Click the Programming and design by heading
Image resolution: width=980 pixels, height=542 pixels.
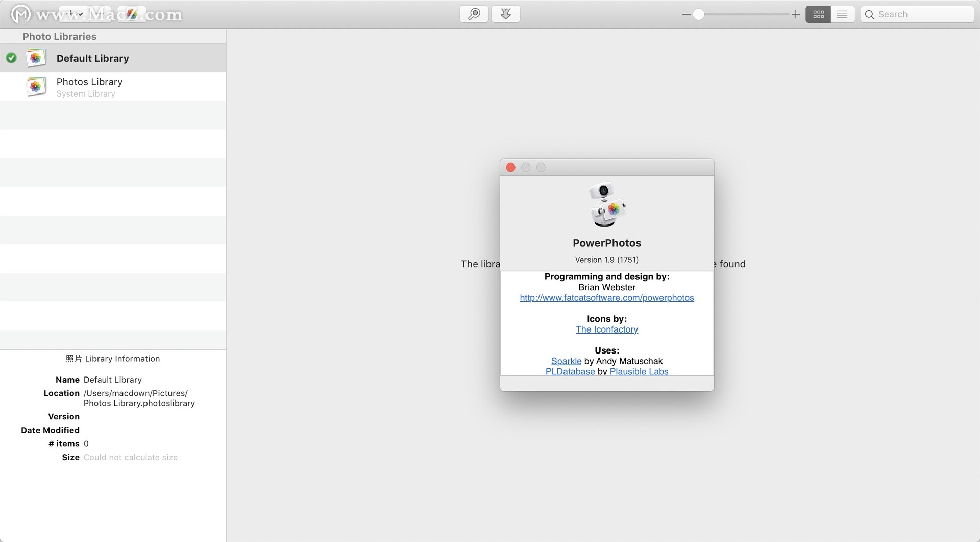coord(607,276)
